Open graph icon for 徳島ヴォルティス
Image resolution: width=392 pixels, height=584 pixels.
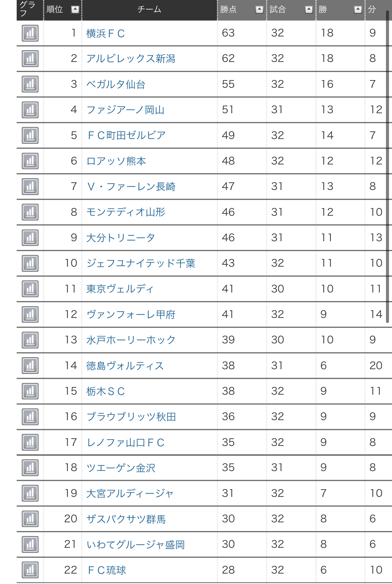click(x=30, y=366)
